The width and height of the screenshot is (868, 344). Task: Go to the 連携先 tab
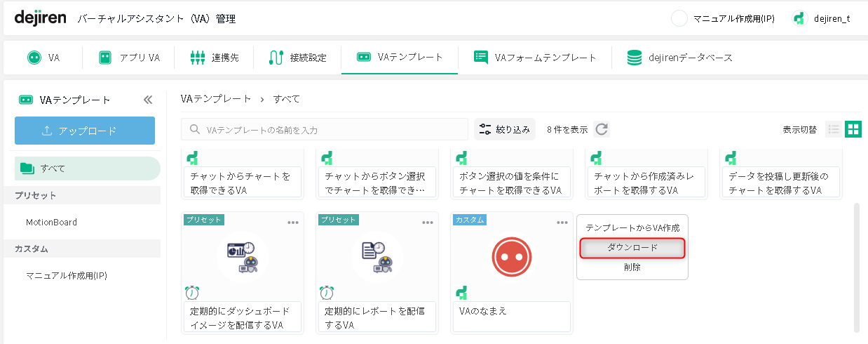tap(215, 58)
